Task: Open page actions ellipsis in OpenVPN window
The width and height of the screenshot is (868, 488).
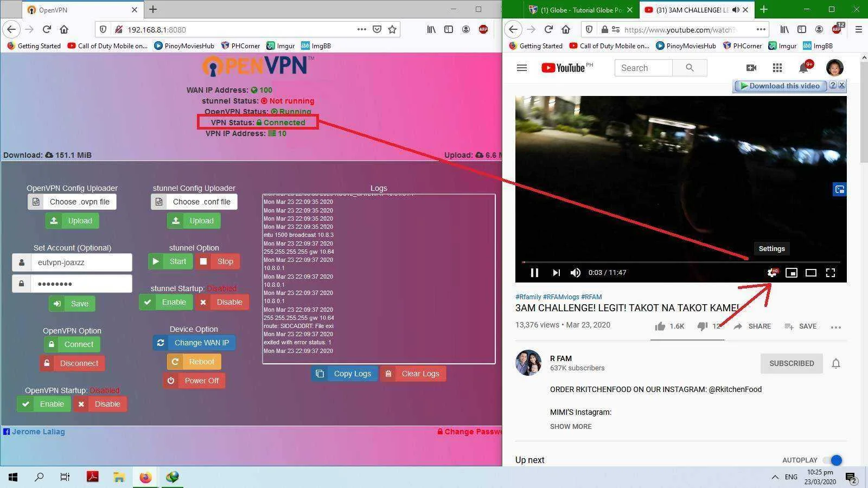Action: [x=362, y=29]
